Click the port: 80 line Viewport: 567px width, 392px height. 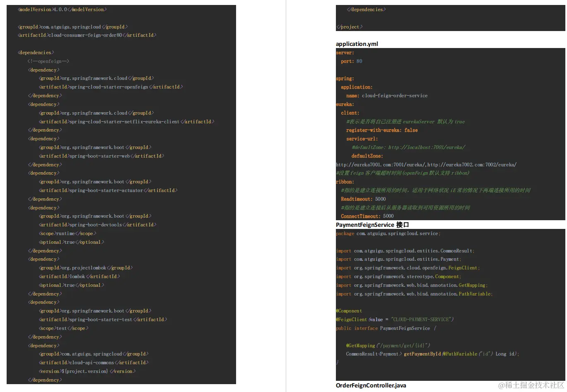[x=352, y=61]
